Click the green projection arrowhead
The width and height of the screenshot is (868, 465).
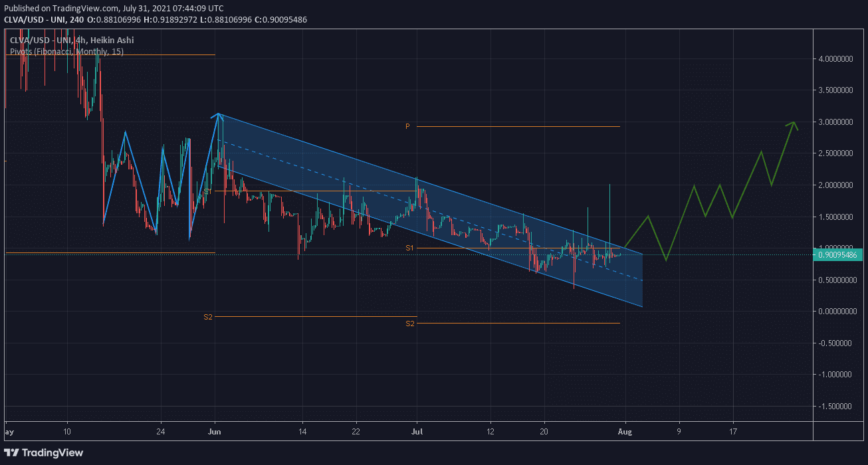(792, 124)
